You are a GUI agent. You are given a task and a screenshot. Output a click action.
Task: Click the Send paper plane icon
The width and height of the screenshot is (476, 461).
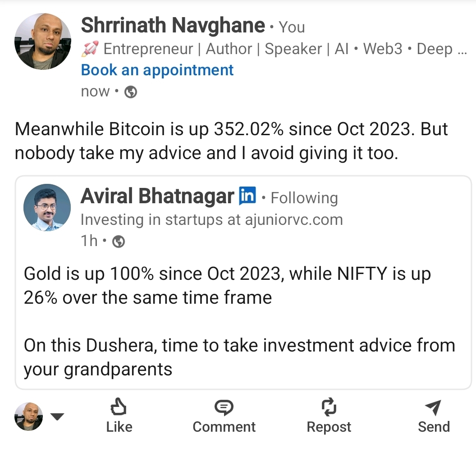tap(433, 407)
